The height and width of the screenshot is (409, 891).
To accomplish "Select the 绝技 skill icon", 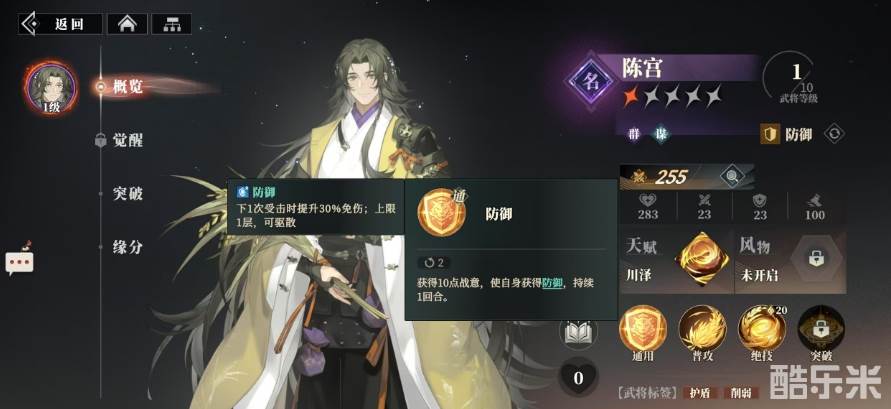I will coord(761,329).
